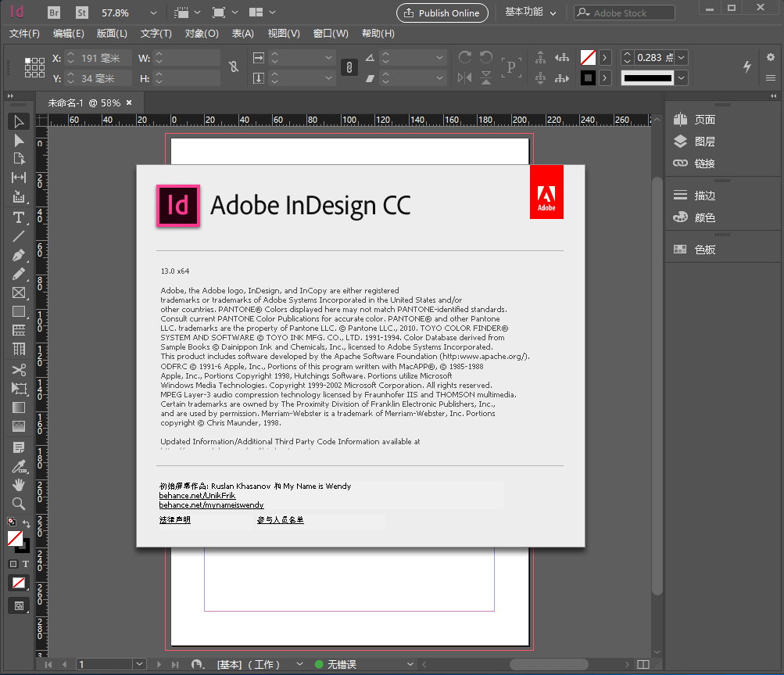
Task: Close the 未命名-1 document tab
Action: [x=129, y=102]
